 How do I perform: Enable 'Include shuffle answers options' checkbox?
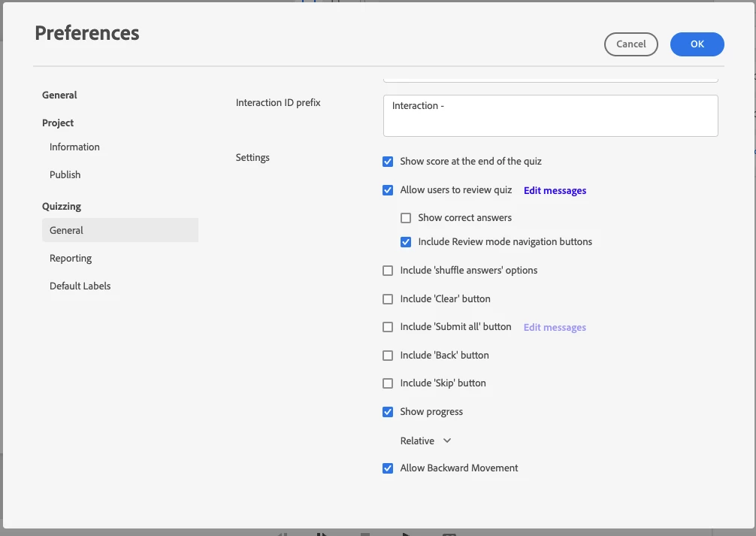click(x=388, y=271)
